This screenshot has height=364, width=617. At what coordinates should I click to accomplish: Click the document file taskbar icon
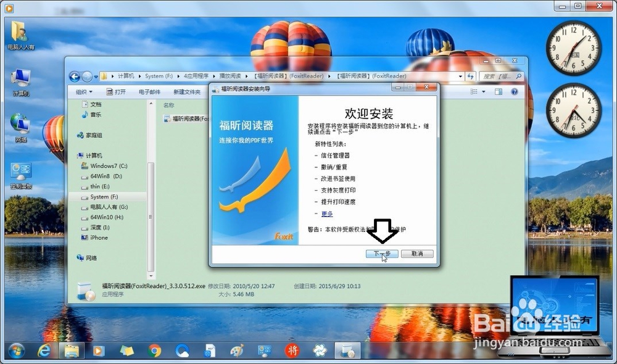click(210, 350)
